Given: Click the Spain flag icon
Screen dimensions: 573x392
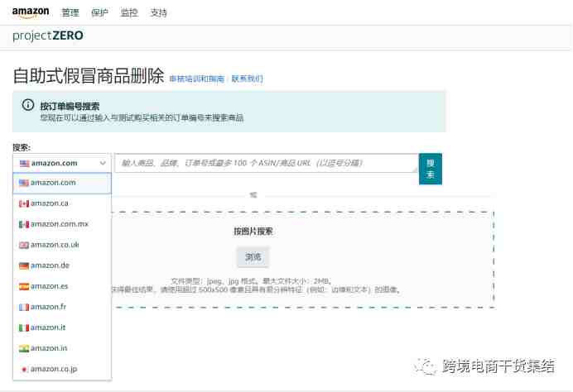Looking at the screenshot, I should pyautogui.click(x=24, y=287).
